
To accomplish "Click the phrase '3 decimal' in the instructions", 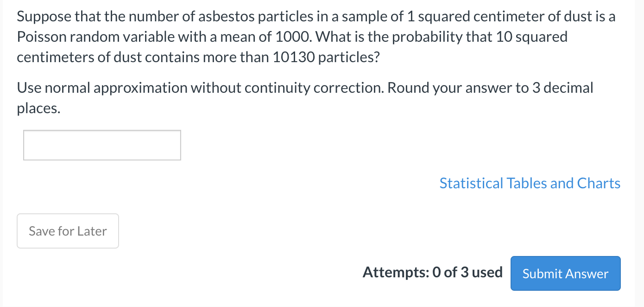I will coord(562,88).
